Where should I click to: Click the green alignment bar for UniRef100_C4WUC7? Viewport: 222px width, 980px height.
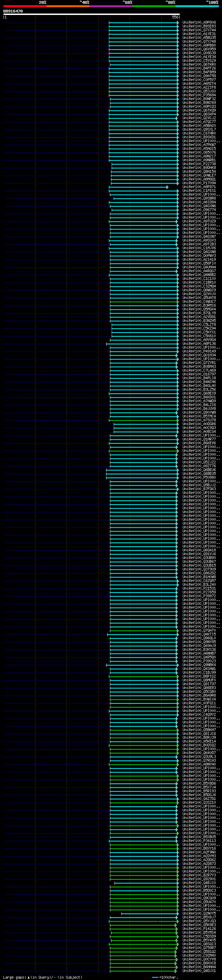pyautogui.click(x=144, y=302)
